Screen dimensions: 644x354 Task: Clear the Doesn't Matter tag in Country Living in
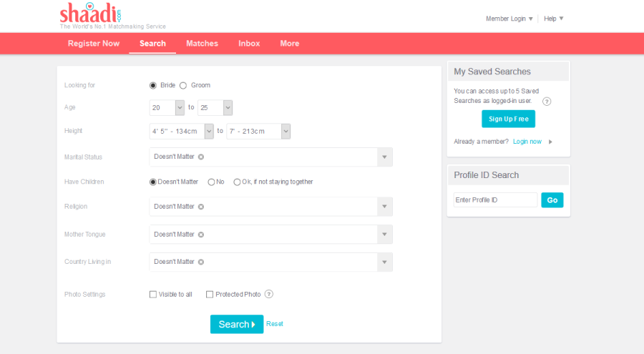point(201,262)
